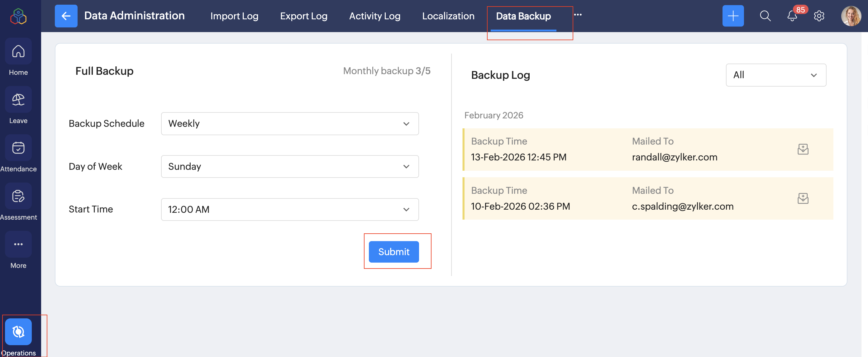Download backup mailed to randall@zylker.com

803,149
